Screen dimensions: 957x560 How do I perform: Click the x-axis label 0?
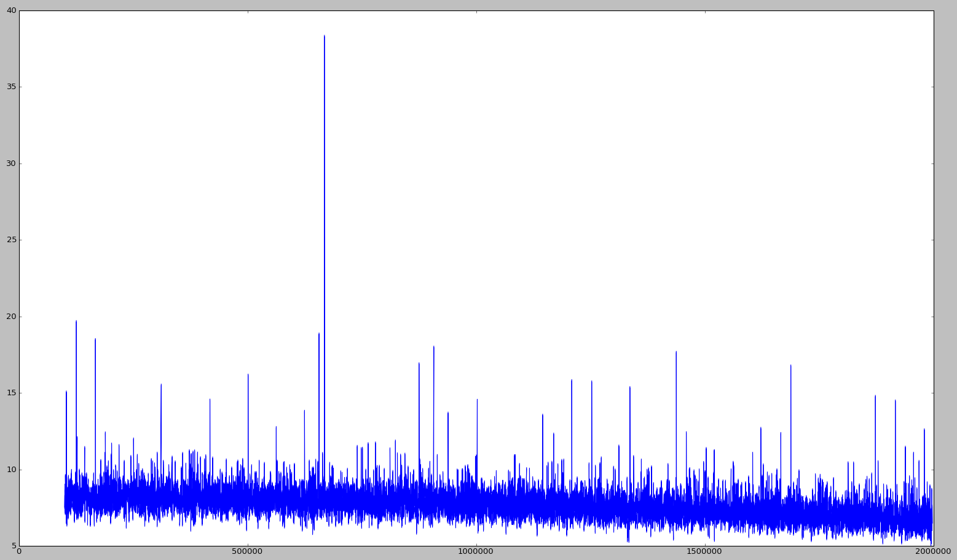[19, 553]
